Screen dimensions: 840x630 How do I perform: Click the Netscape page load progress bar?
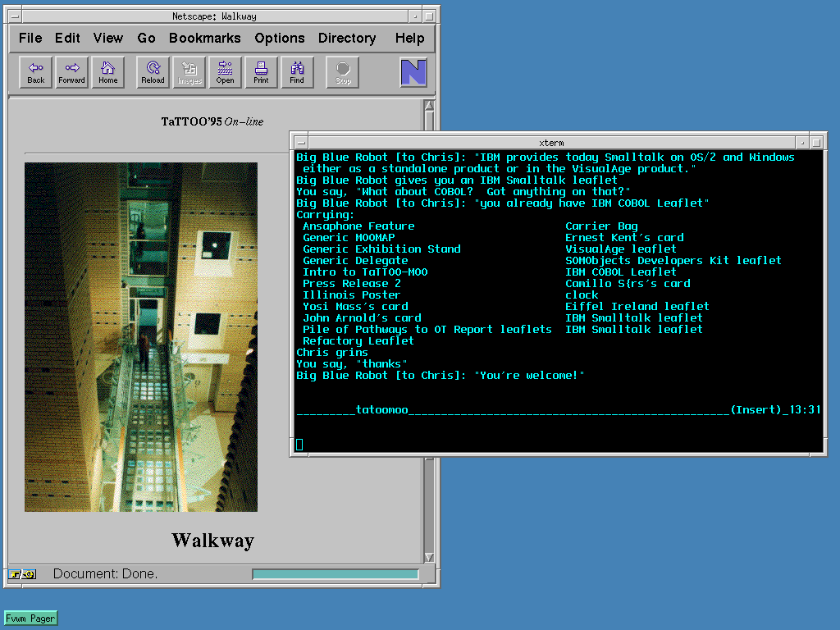(336, 574)
